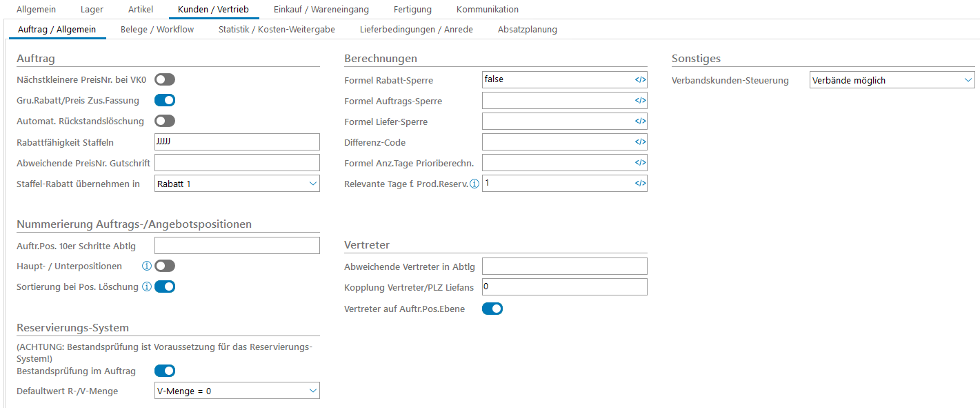Click info icon next to Haupt- / Unterpositionen
The width and height of the screenshot is (980, 408).
[x=146, y=266]
